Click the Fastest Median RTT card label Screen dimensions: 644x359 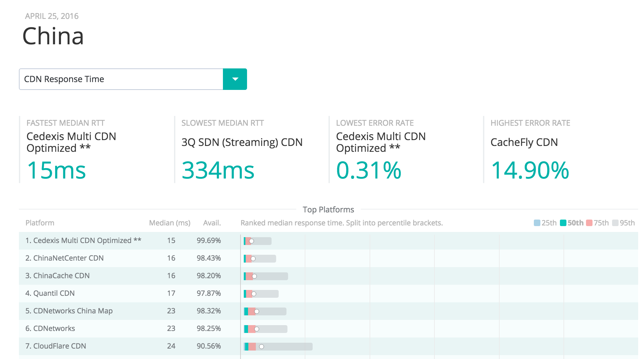click(x=66, y=123)
